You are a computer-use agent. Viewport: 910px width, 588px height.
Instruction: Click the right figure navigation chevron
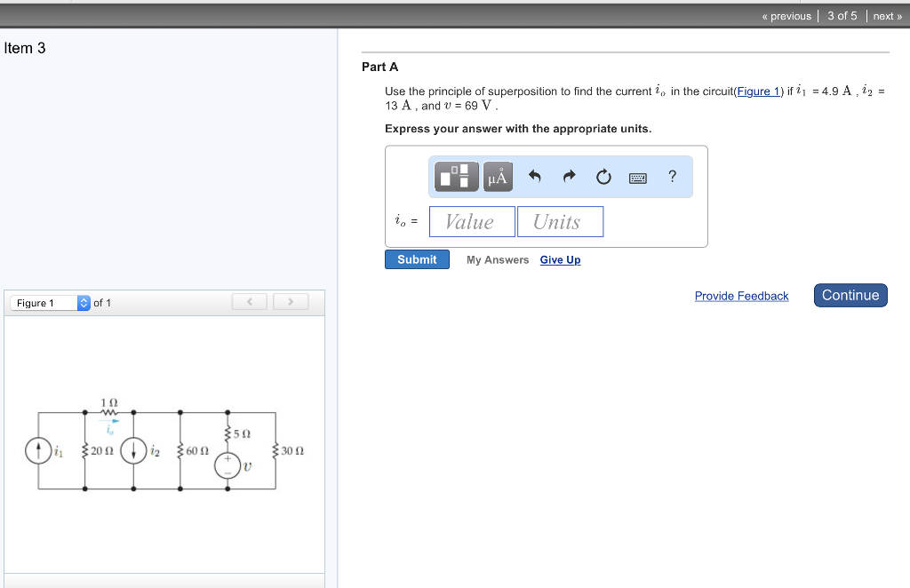click(x=291, y=301)
